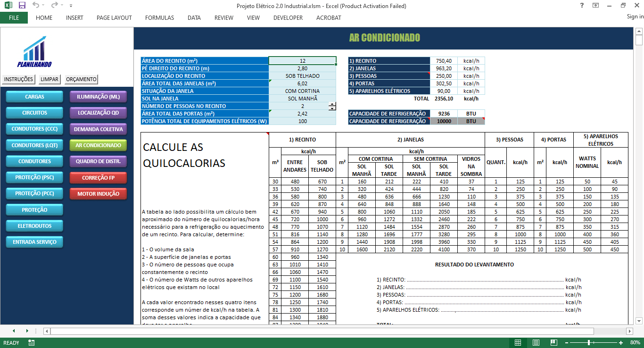Open the Undo history dropdown arrow
The image size is (644, 348).
(43, 6)
